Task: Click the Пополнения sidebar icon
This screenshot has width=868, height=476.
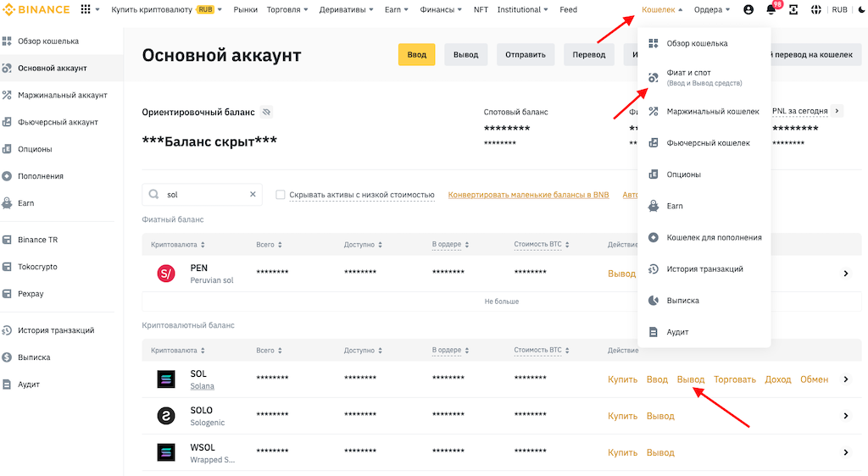Action: click(7, 176)
